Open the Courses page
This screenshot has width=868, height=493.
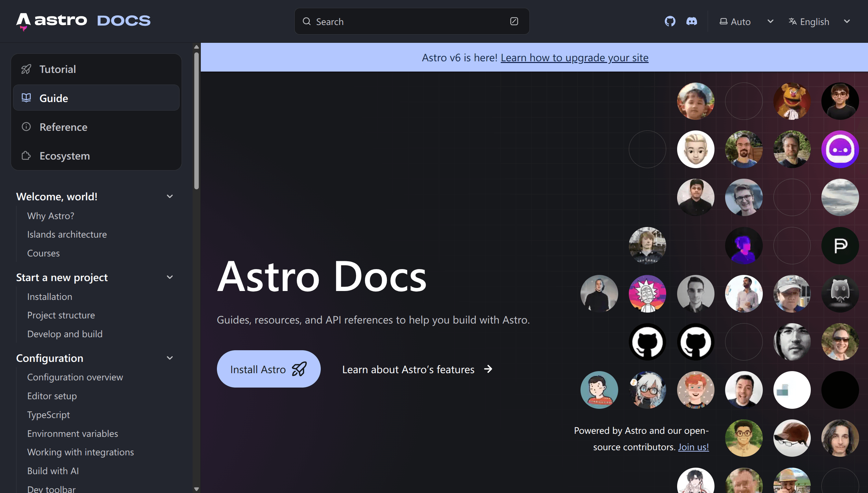tap(44, 253)
